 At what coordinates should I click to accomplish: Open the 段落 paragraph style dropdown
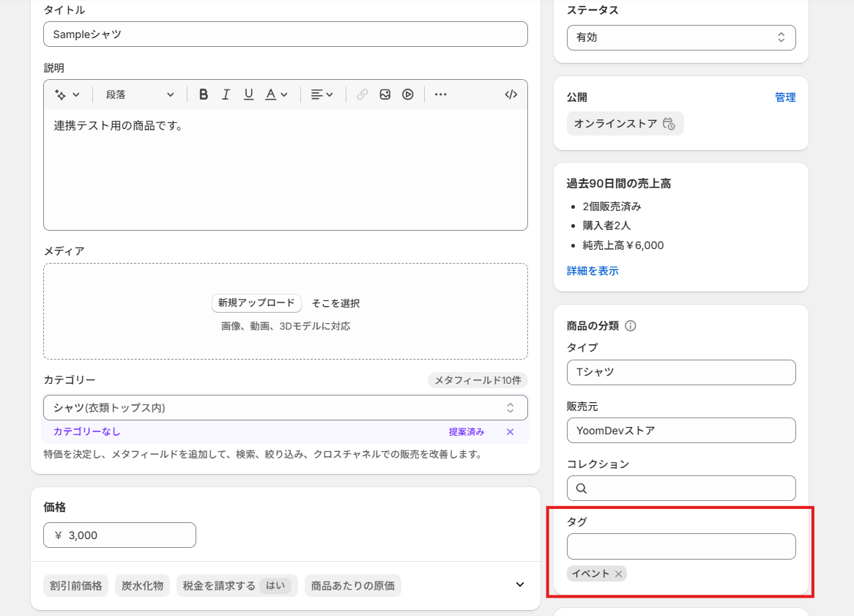(x=140, y=94)
